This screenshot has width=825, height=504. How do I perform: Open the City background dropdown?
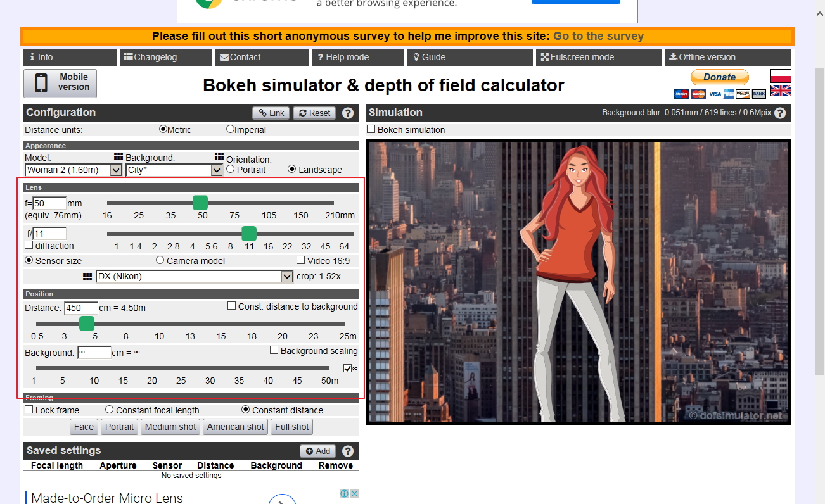click(216, 170)
